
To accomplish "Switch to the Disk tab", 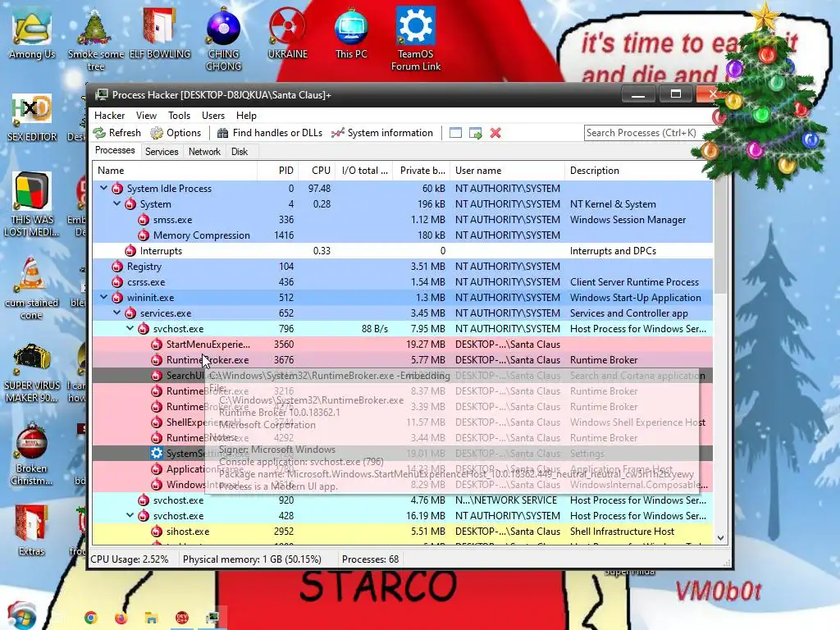I will pyautogui.click(x=240, y=152).
